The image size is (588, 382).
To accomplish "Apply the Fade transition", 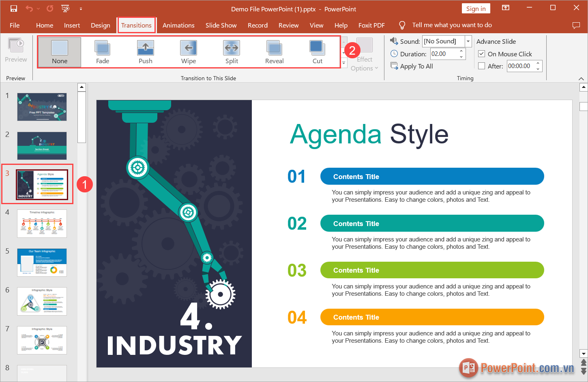I will coord(103,52).
